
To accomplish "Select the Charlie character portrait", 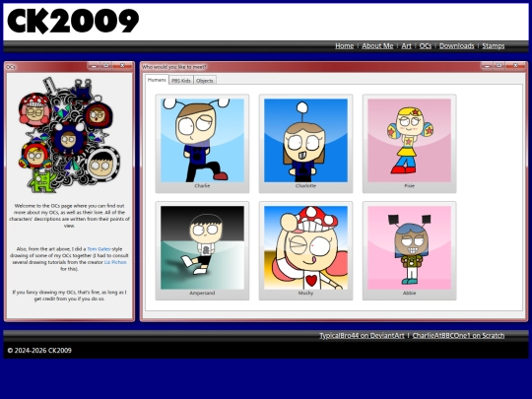I will click(x=202, y=141).
